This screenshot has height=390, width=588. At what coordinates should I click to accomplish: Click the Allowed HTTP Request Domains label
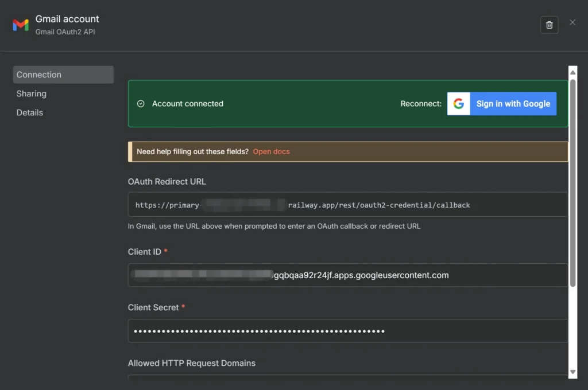[x=192, y=363]
